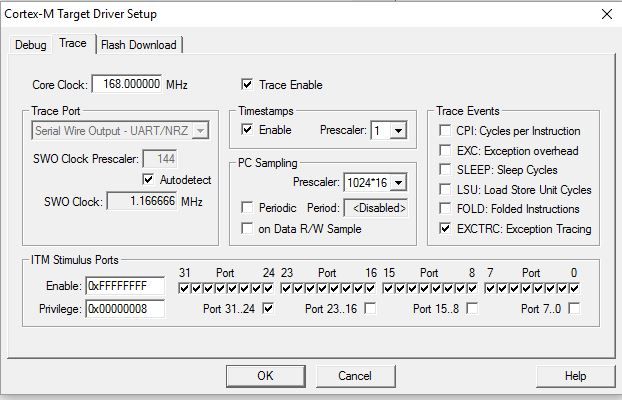
Task: Switch to the Debug tab
Action: (x=31, y=44)
